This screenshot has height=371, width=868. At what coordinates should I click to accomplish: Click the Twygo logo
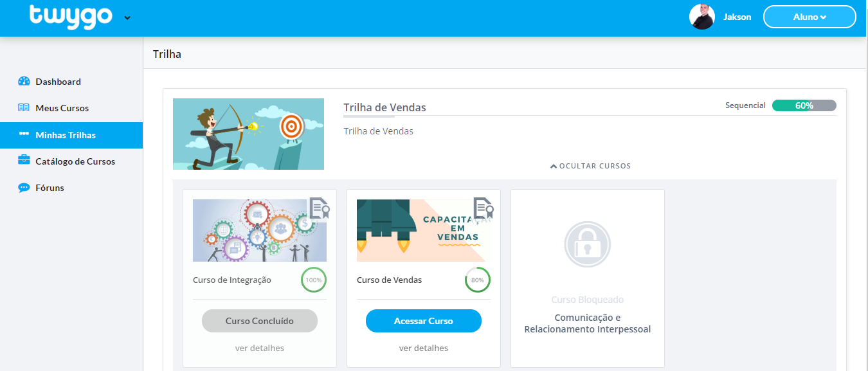click(72, 17)
